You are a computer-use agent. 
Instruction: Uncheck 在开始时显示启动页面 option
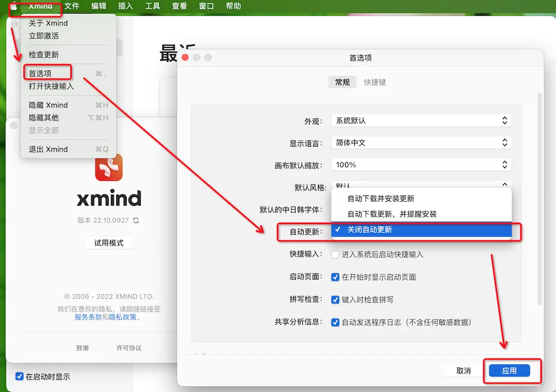pos(336,277)
